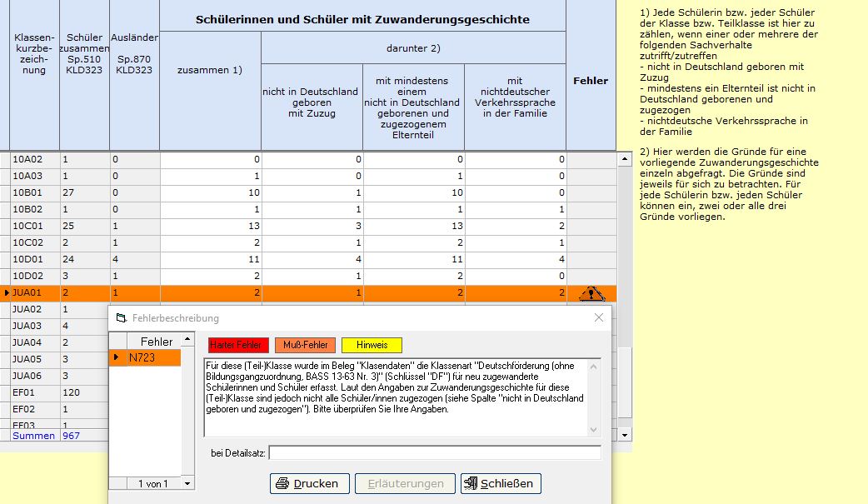The image size is (868, 504).
Task: Click the row selector arrow beside JUA01
Action: point(6,292)
